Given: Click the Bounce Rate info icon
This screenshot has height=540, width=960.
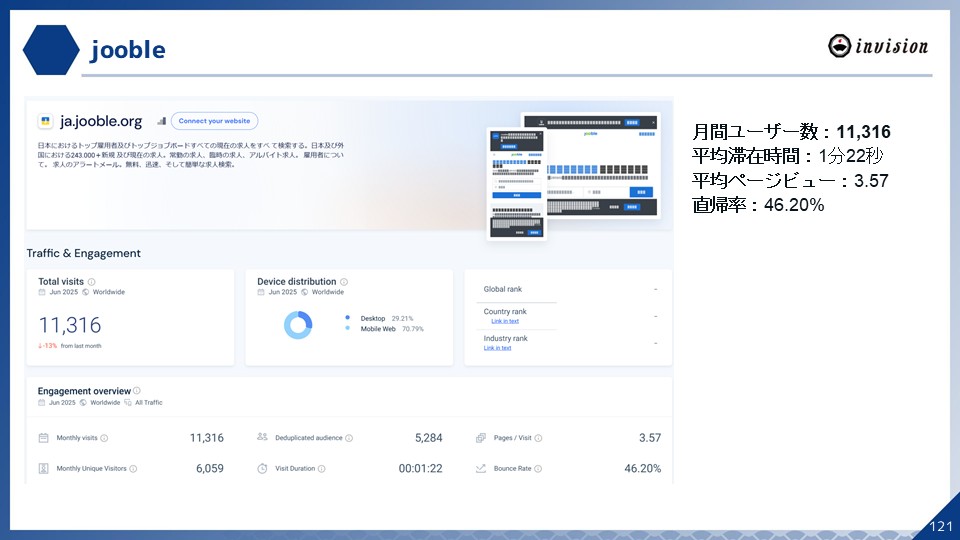Looking at the screenshot, I should pos(538,468).
